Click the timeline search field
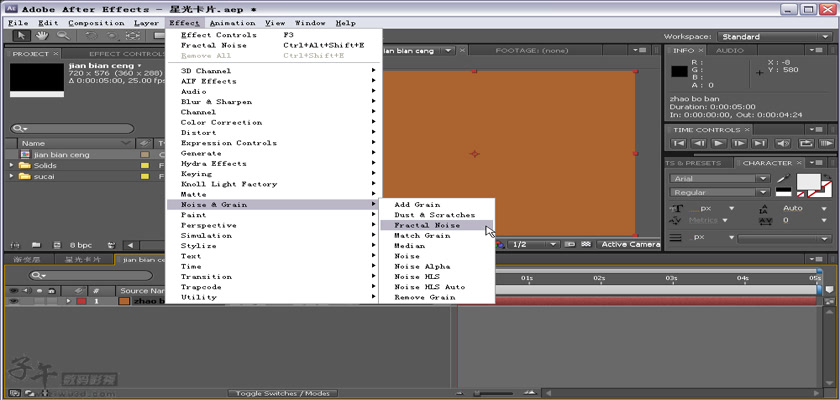This screenshot has height=400, width=840. point(91,276)
